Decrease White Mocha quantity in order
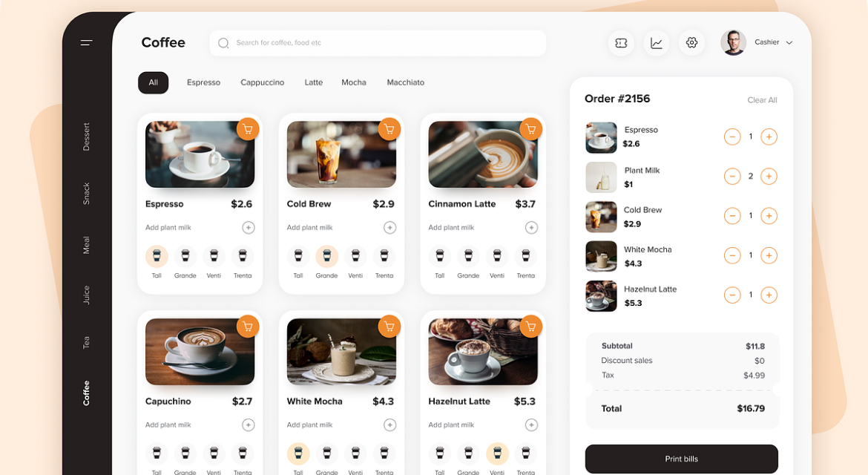 click(x=732, y=255)
